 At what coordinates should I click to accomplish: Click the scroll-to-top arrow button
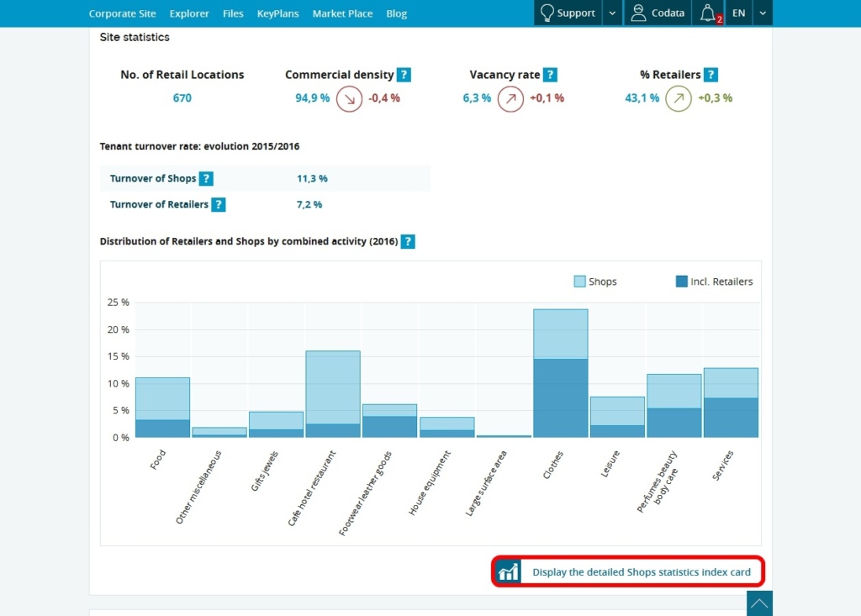759,603
